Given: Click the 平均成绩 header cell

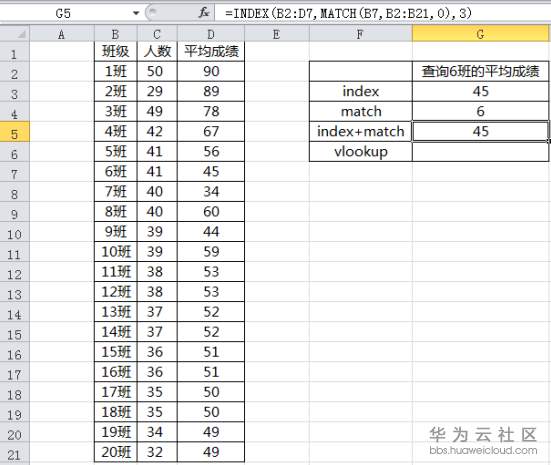Looking at the screenshot, I should coord(211,52).
